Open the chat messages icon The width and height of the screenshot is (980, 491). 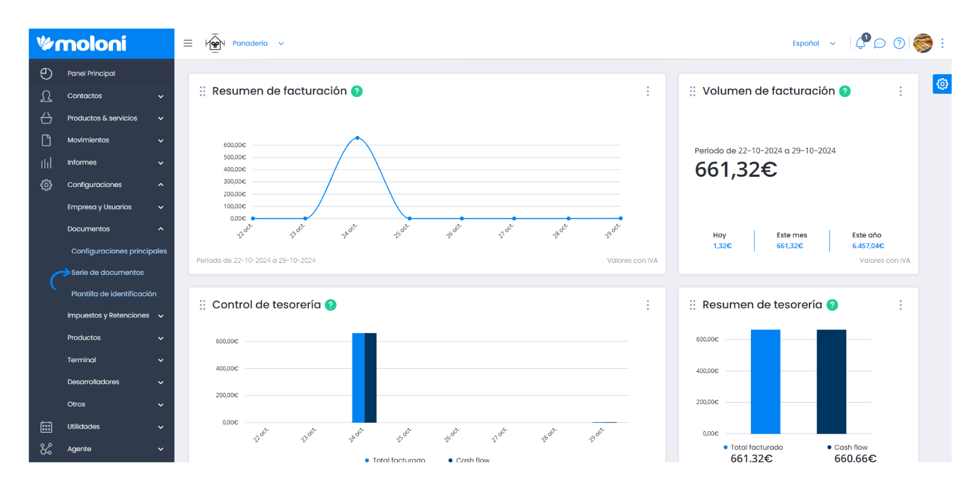879,43
